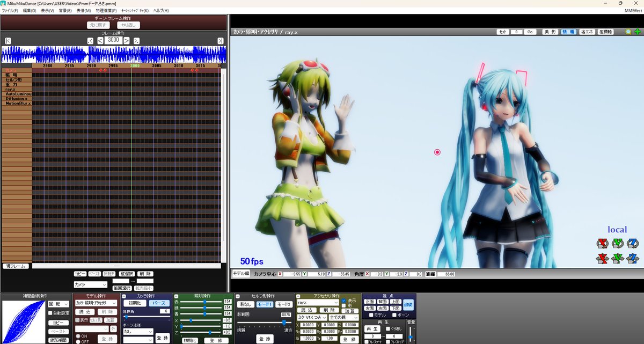
Task: Toggle the 情報 info display button
Action: point(568,32)
